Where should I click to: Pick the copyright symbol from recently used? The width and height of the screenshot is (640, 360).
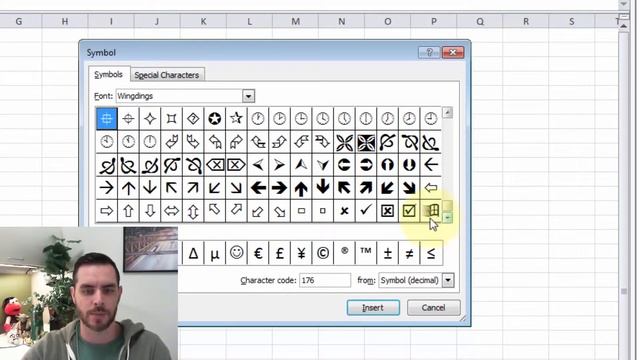(x=323, y=253)
